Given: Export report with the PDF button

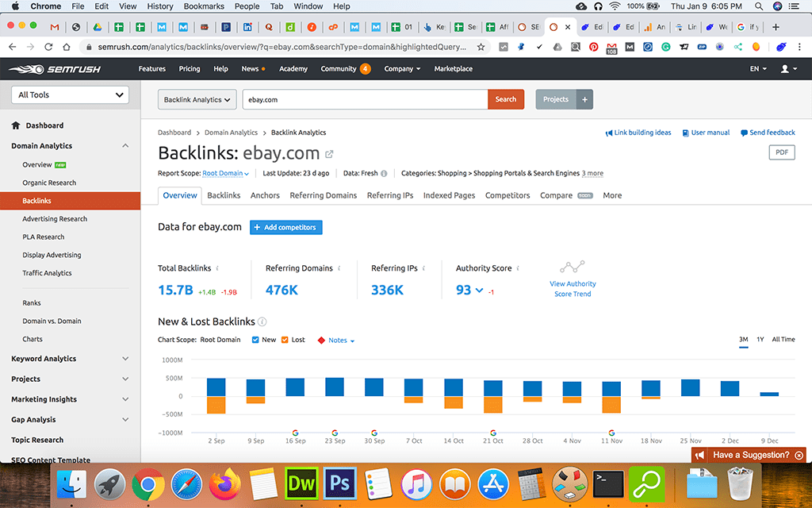Looking at the screenshot, I should 782,152.
